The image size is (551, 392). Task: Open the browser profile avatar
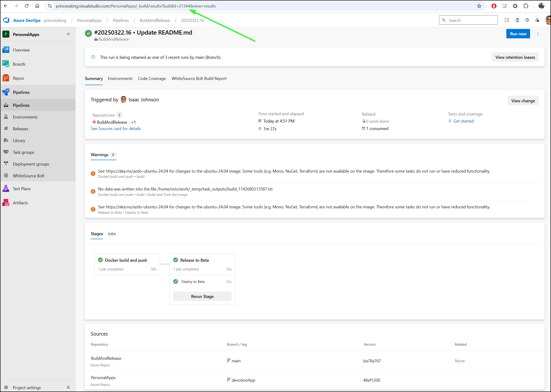[541, 6]
